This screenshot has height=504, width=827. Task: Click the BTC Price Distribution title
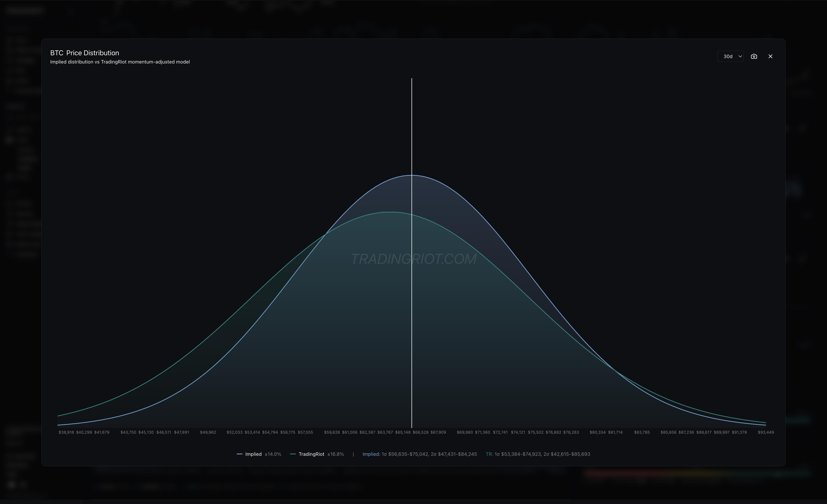point(85,53)
